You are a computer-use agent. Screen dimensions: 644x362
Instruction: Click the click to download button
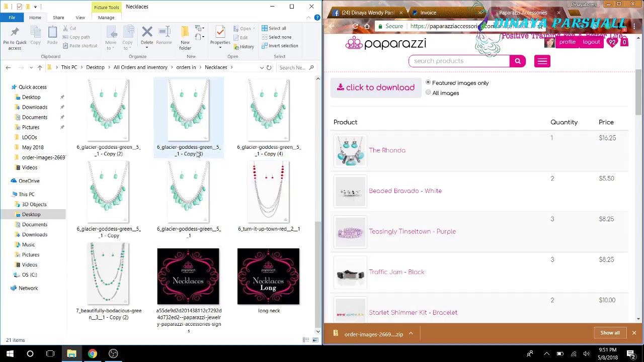pos(376,87)
